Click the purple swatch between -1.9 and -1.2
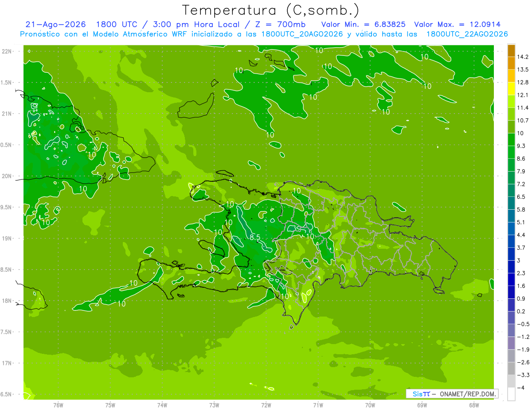 [511, 343]
